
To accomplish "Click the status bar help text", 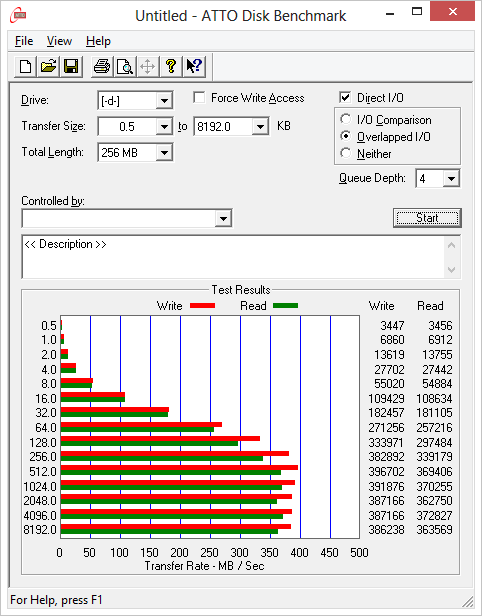I will click(x=56, y=600).
